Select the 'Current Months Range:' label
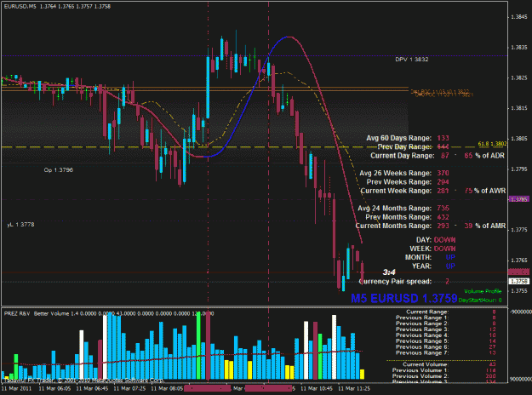The width and height of the screenshot is (532, 395). click(x=393, y=226)
